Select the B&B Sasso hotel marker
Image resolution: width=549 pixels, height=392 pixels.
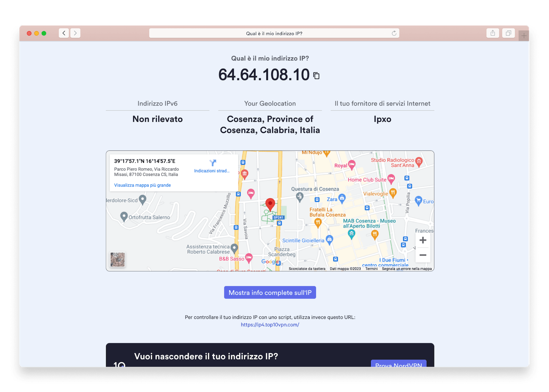[249, 258]
